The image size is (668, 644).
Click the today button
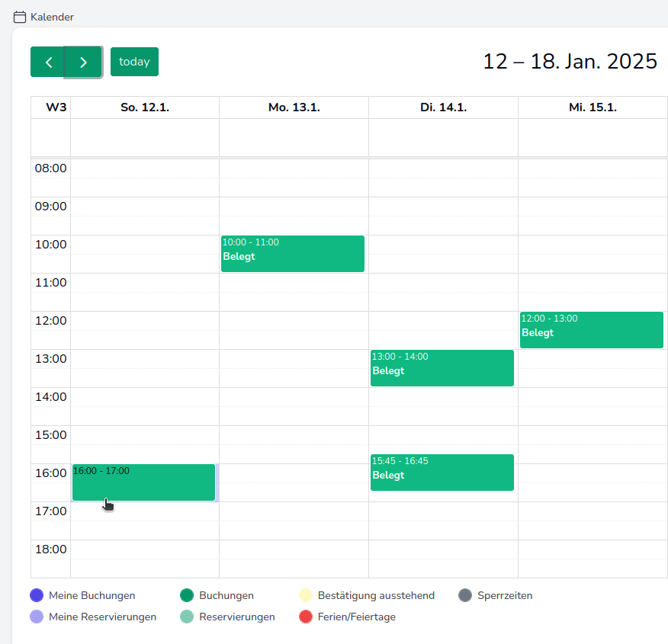[x=134, y=62]
